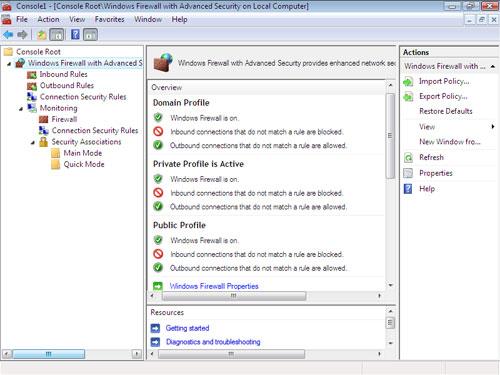Open the Getting started link
Screen dimensions: 500x375
(x=187, y=328)
